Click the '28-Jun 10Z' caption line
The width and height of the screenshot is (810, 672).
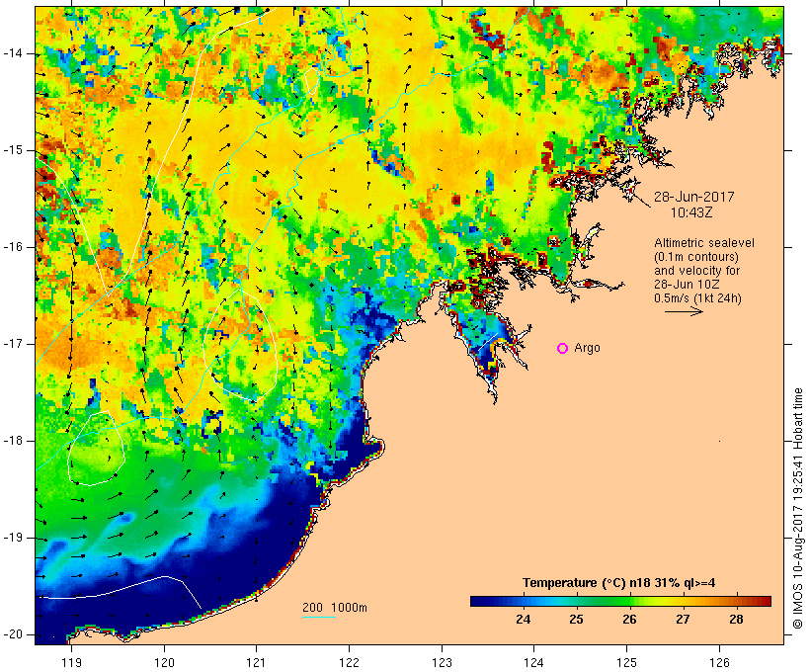688,285
